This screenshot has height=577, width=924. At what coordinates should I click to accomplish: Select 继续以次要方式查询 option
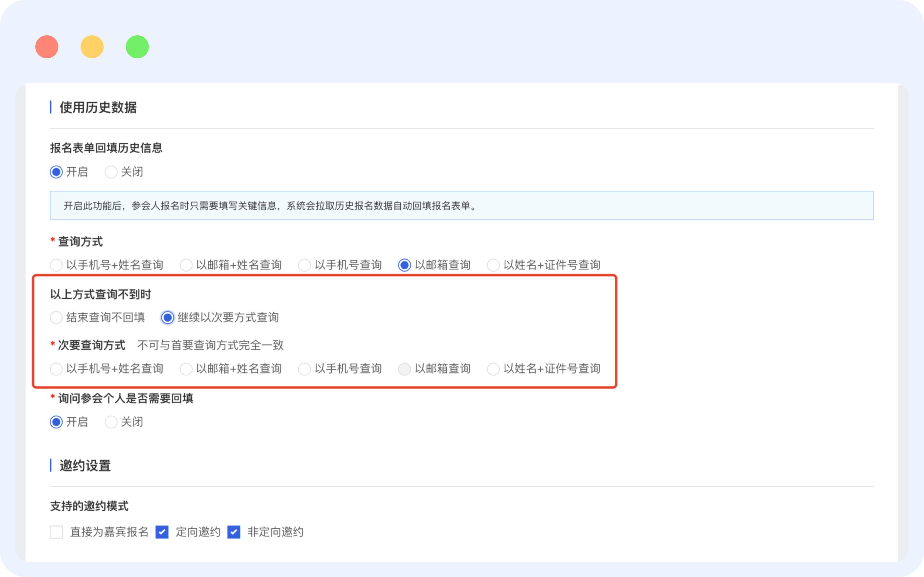pyautogui.click(x=167, y=317)
